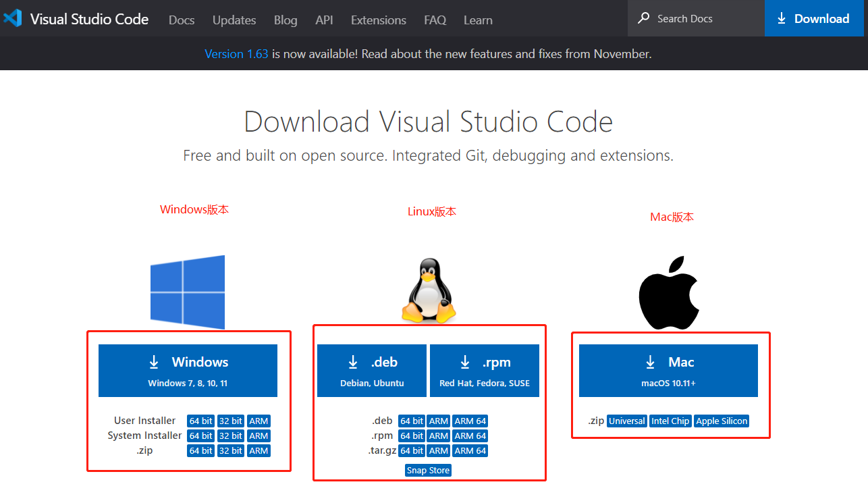868x501 pixels.
Task: Go to the Blog page
Action: click(x=286, y=20)
